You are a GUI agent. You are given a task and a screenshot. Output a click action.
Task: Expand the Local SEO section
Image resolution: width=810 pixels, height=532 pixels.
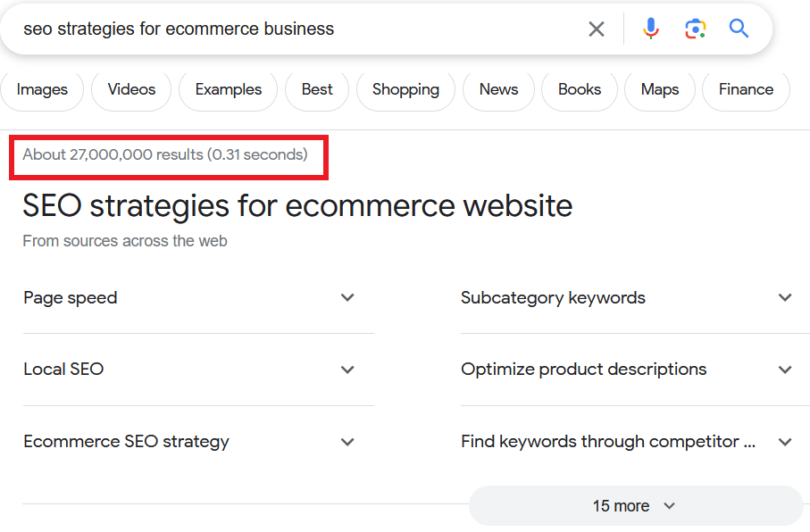coord(347,370)
